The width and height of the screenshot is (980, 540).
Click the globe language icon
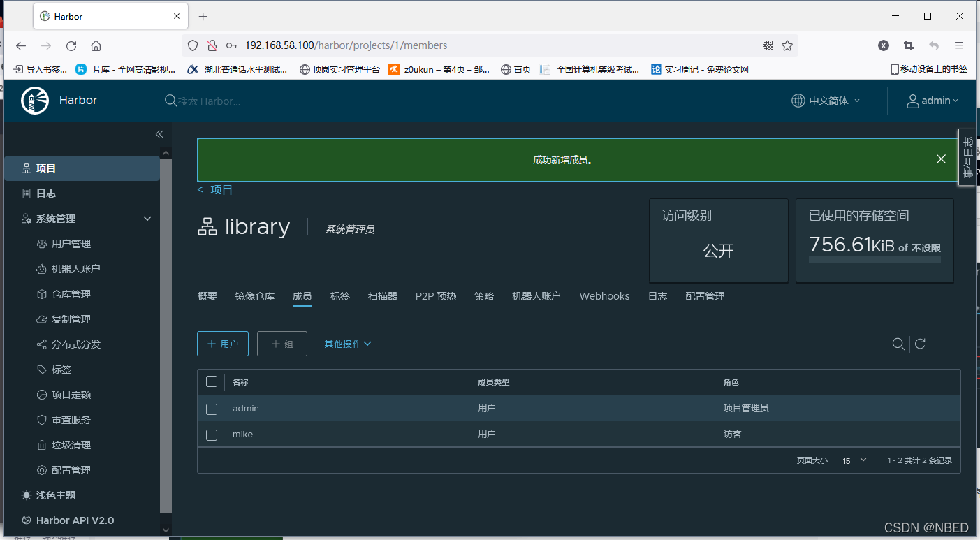pyautogui.click(x=798, y=101)
